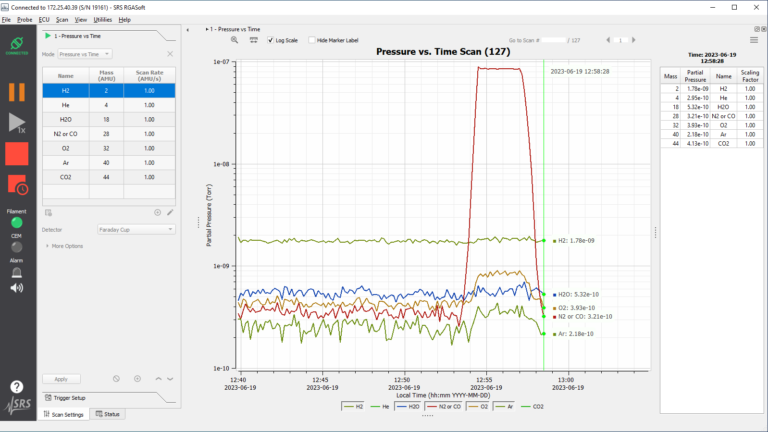
Task: Click the pencil edit icon below mass table
Action: [170, 212]
